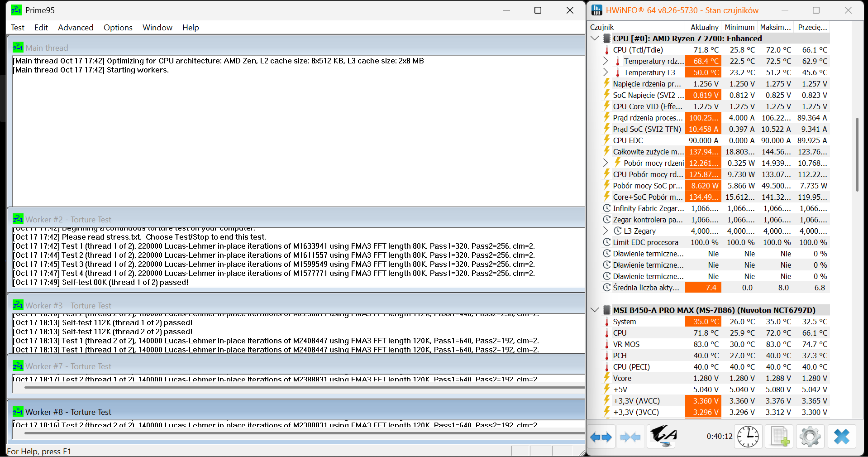Click the Worker #8 green window icon
The width and height of the screenshot is (868, 457).
[x=18, y=412]
